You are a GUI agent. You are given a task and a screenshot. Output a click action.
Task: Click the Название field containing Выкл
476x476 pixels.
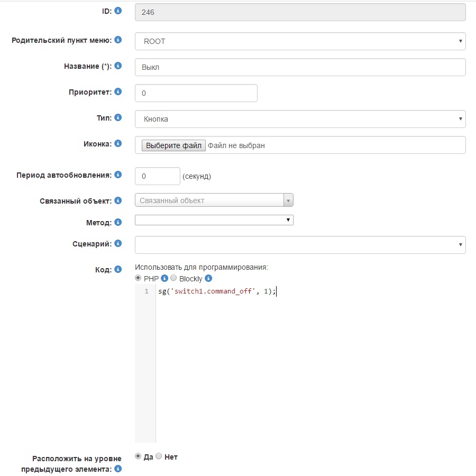(300, 67)
